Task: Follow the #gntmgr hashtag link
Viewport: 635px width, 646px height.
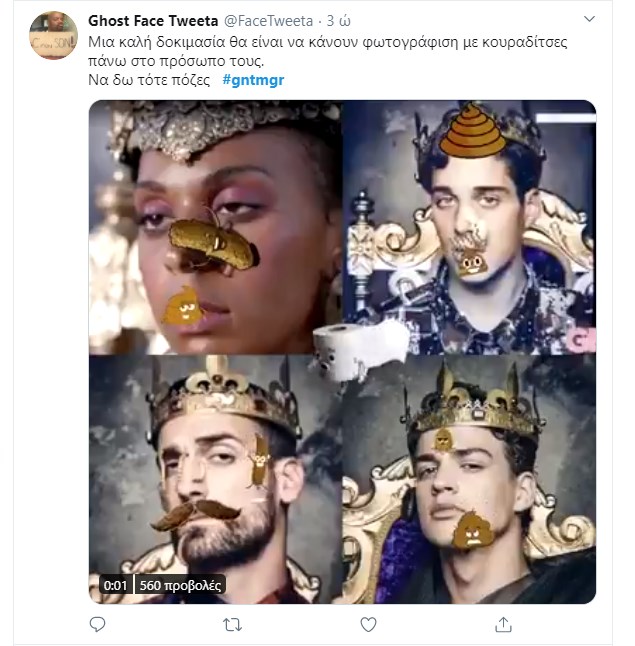Action: click(253, 80)
